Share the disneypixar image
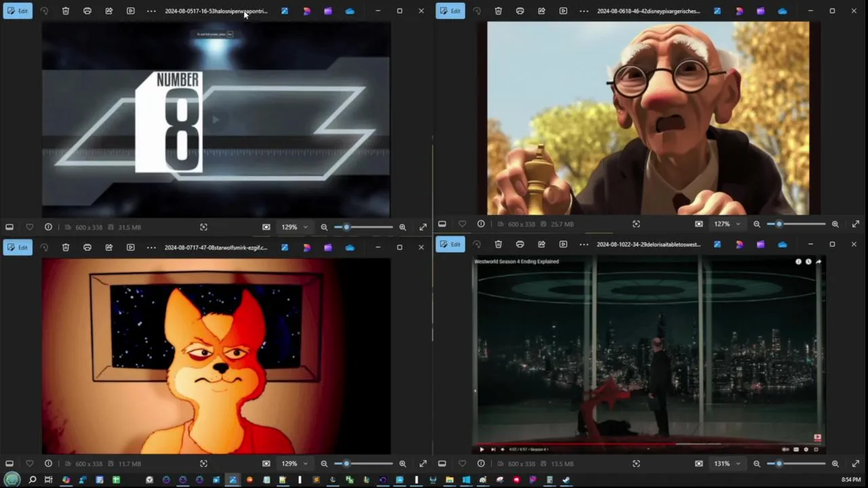The image size is (868, 488). coord(542,11)
